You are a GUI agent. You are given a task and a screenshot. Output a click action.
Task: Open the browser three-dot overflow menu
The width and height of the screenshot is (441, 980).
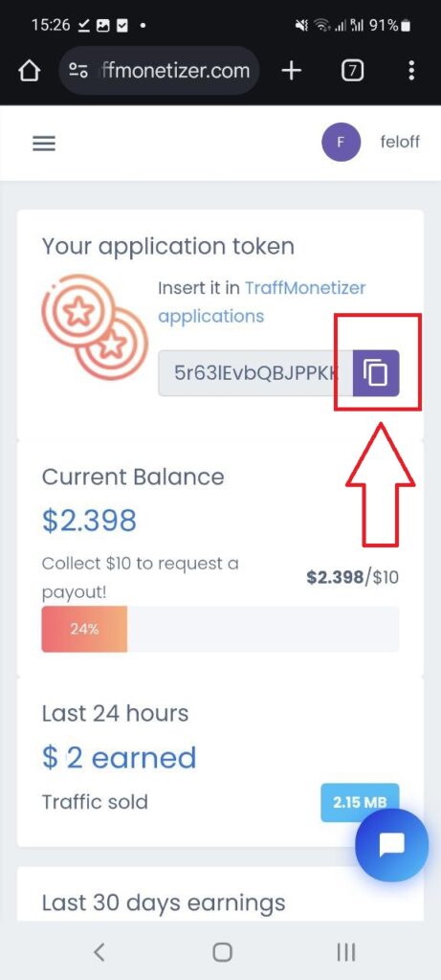pos(410,71)
